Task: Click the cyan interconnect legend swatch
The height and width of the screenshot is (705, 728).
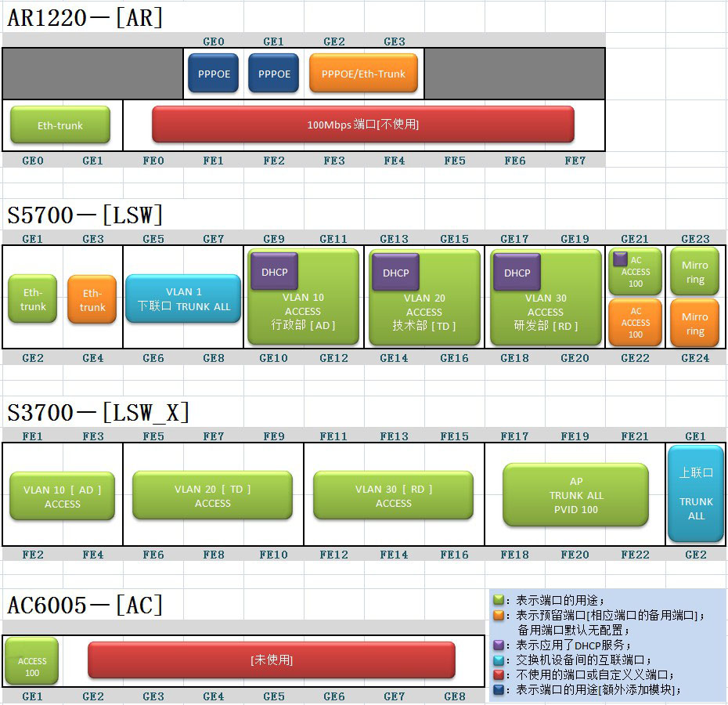Action: (x=499, y=660)
